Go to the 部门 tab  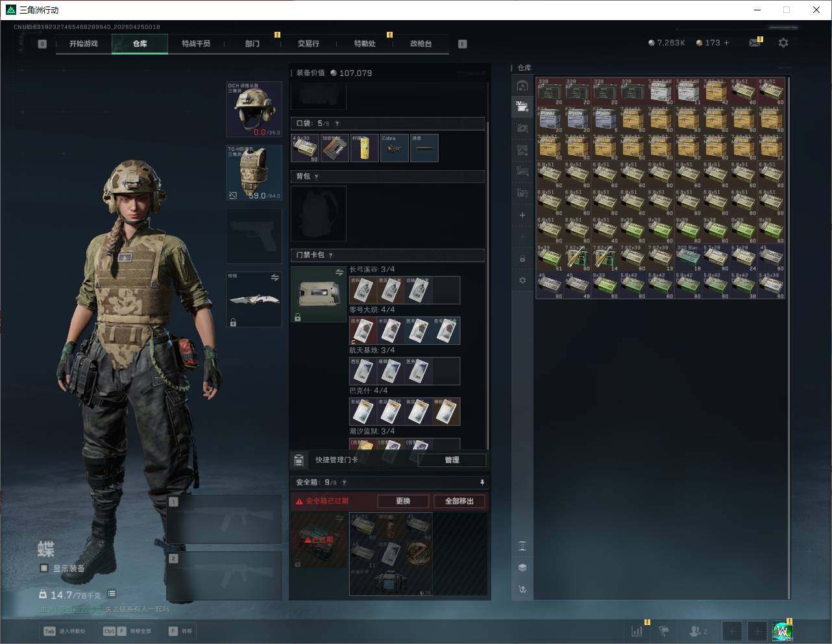[252, 43]
